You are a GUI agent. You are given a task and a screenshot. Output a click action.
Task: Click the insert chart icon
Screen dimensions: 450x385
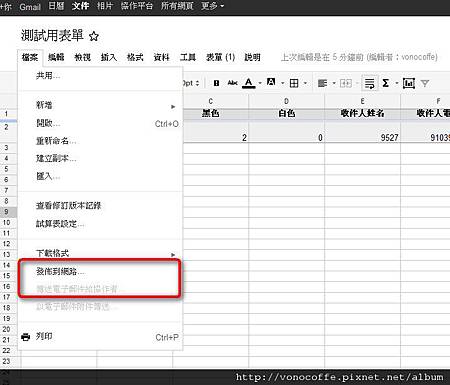coord(409,83)
